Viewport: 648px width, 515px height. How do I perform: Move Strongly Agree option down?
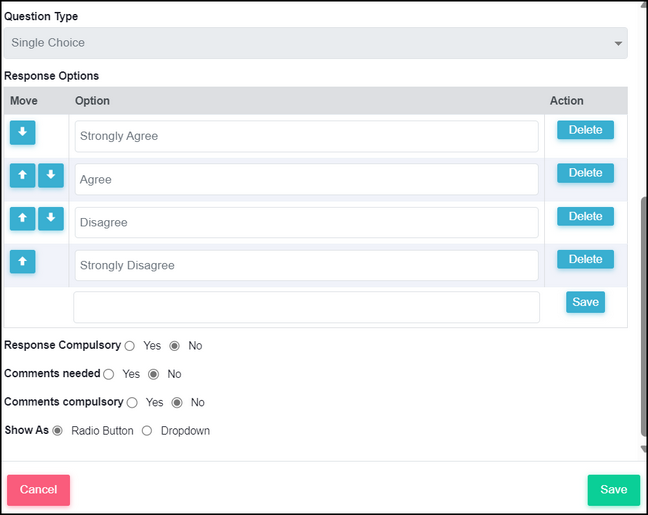tap(23, 132)
